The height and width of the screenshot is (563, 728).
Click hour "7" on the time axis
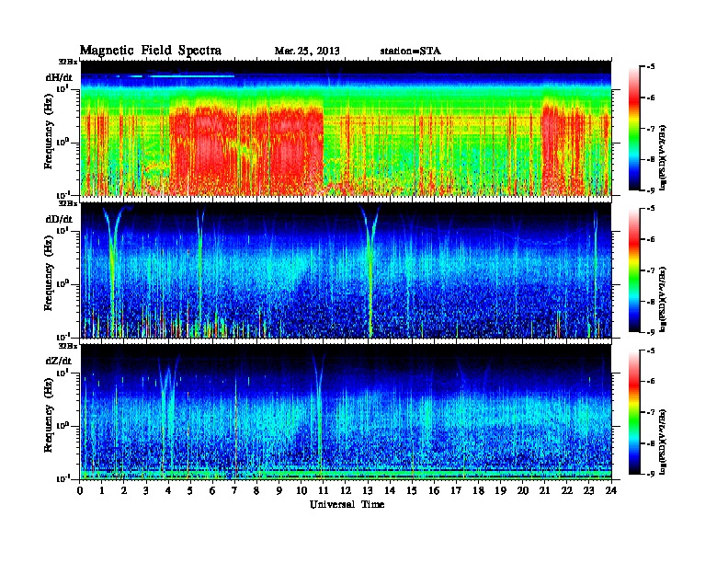tap(234, 490)
